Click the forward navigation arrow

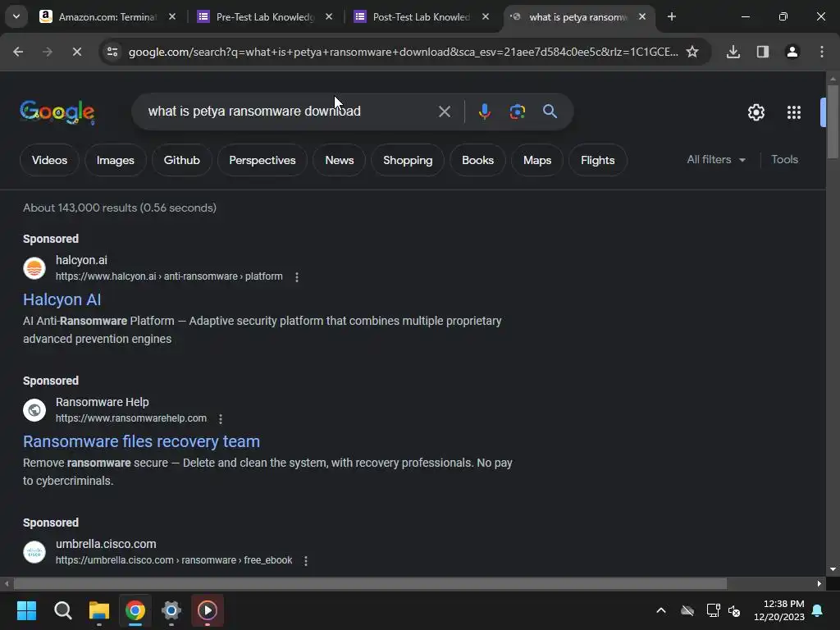coord(47,52)
